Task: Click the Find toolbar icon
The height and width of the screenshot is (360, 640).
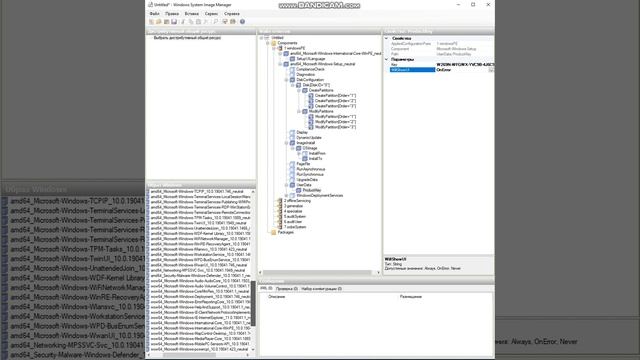Action: [x=216, y=22]
